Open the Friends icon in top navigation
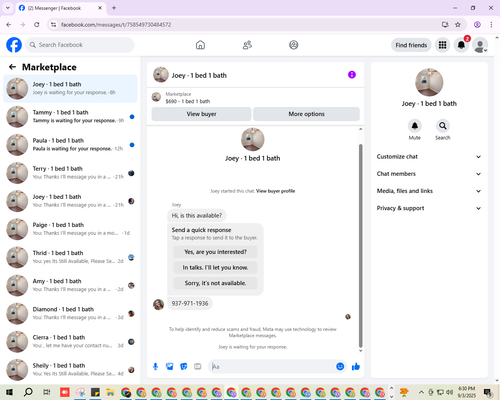Viewport: 500px width, 400px height. [247, 45]
